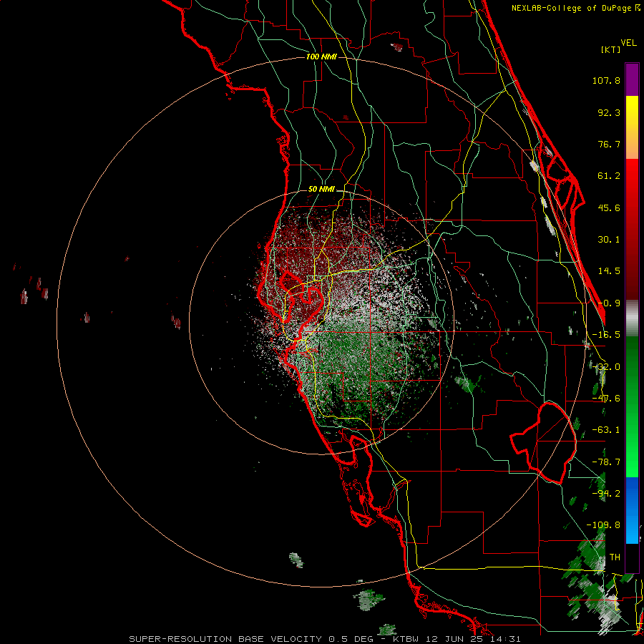Click the 14.5 legend value
The image size is (644, 644).
609,271
